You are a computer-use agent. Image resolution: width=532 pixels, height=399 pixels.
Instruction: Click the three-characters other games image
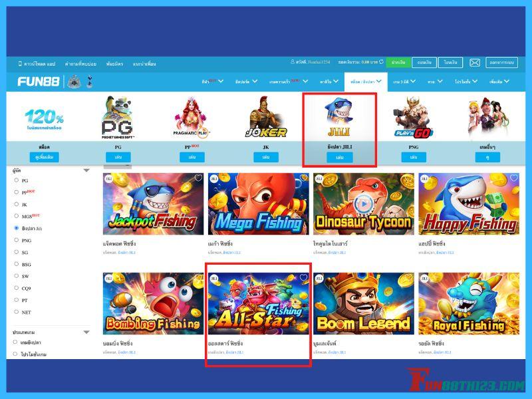487,115
